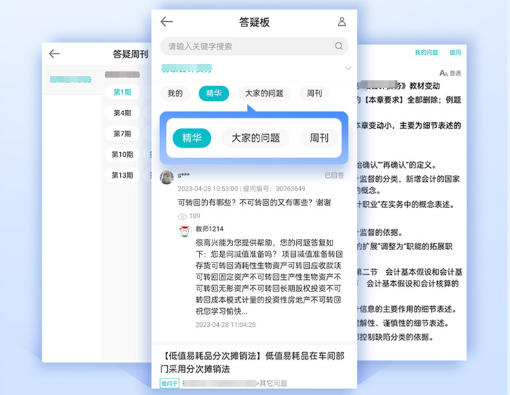Focus the 请输入关键字搜索 search field

[x=254, y=46]
